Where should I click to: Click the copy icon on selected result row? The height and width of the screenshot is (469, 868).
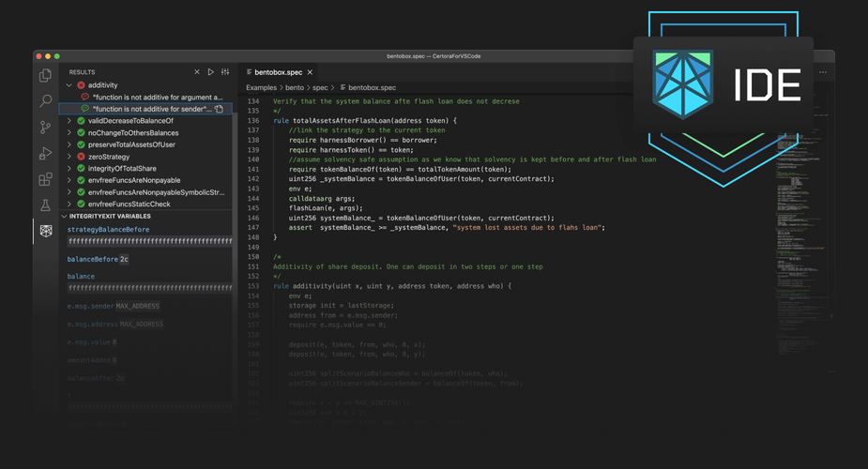(219, 109)
